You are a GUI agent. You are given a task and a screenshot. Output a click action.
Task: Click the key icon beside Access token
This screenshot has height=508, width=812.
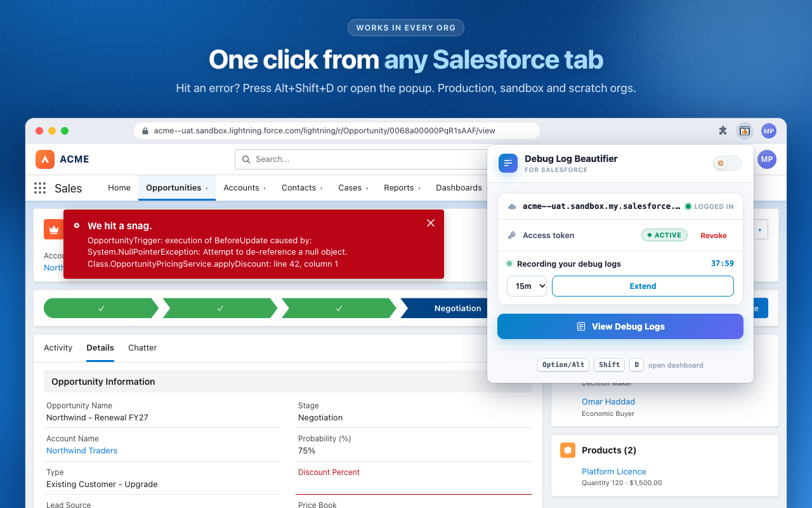[x=512, y=236]
